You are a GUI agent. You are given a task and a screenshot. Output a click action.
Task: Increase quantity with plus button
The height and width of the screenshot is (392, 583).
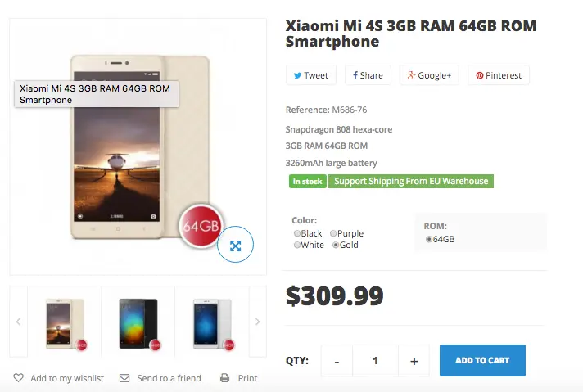pos(414,361)
